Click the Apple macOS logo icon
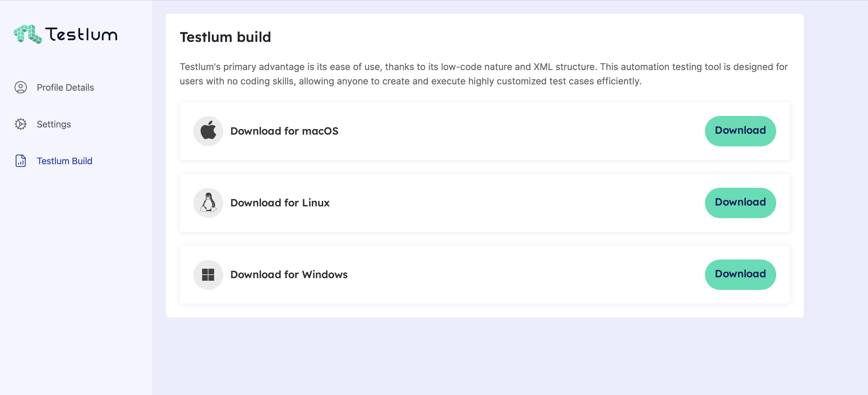Image resolution: width=868 pixels, height=395 pixels. tap(208, 131)
